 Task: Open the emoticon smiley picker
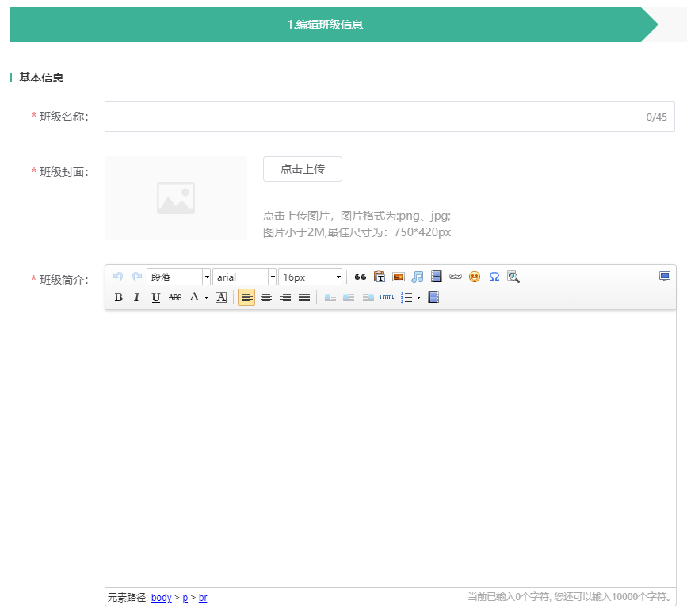[475, 277]
